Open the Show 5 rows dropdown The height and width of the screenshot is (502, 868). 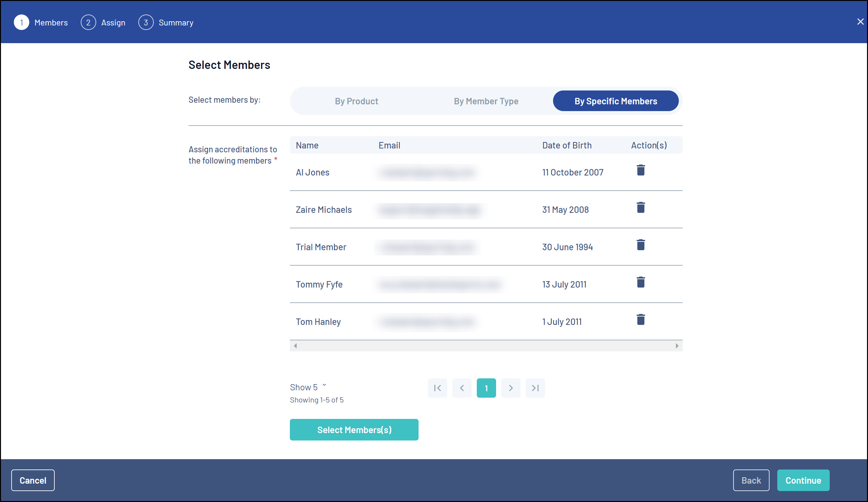click(308, 387)
